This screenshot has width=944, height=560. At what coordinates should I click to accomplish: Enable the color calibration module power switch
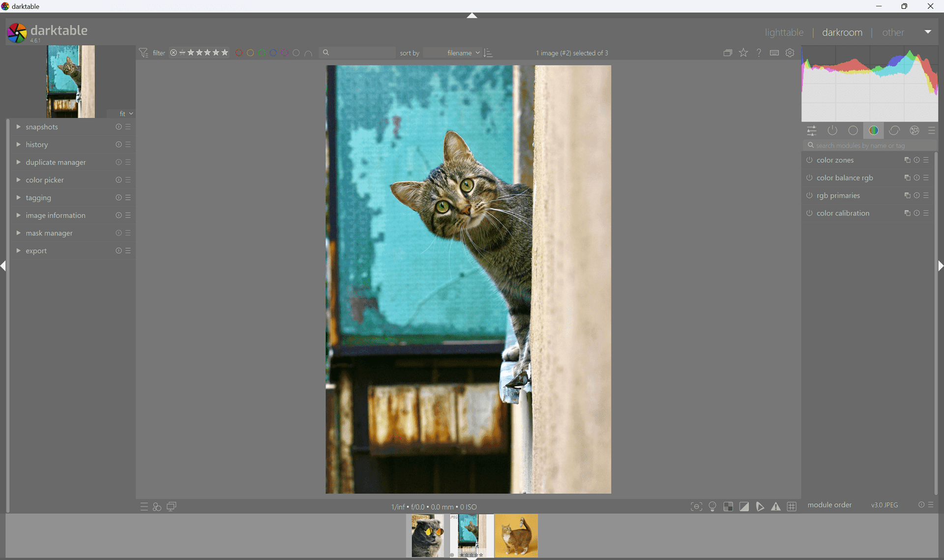809,213
